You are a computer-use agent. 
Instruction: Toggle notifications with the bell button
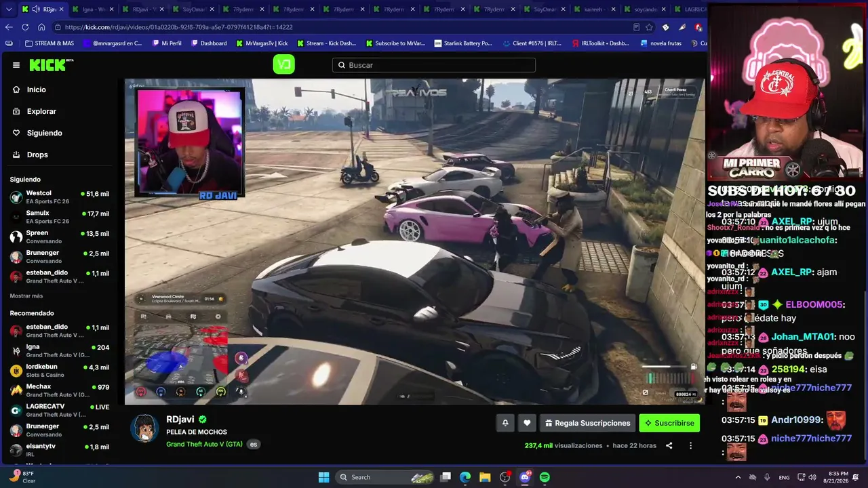coord(505,423)
